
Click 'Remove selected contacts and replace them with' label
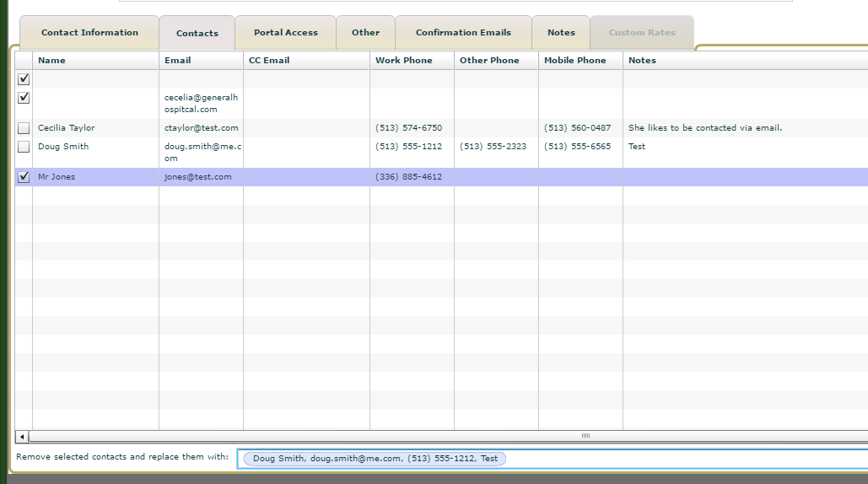click(122, 457)
